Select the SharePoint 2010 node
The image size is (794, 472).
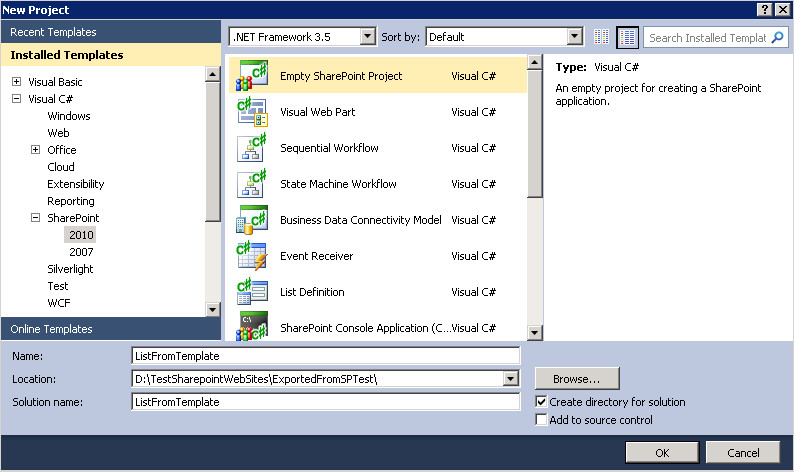(x=81, y=235)
